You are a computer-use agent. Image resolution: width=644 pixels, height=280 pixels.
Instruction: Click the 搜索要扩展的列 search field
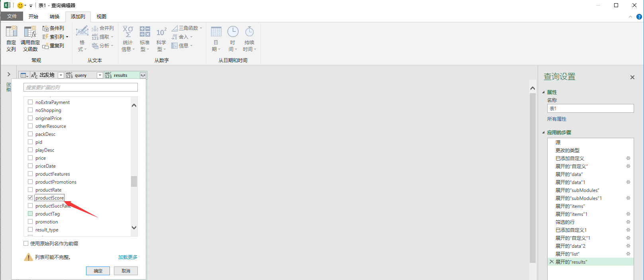80,87
